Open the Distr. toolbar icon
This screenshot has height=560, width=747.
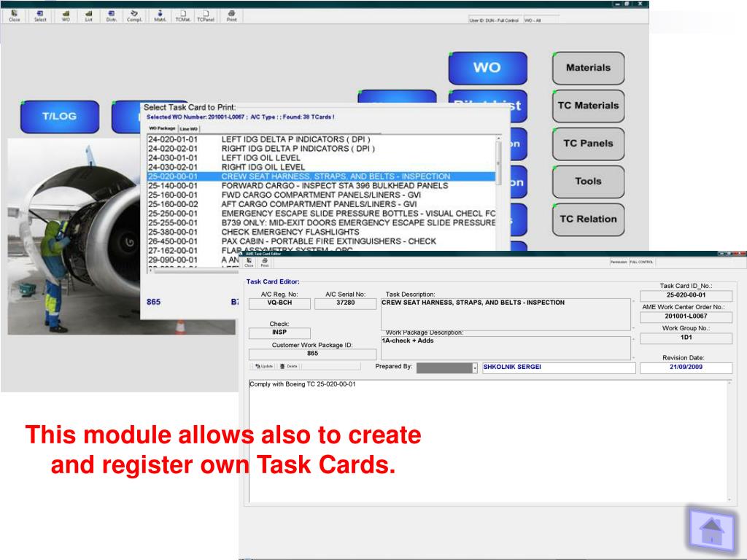click(x=111, y=15)
